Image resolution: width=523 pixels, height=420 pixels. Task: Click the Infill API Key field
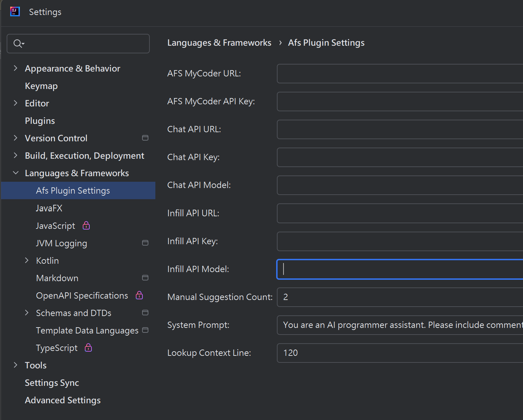pyautogui.click(x=400, y=241)
